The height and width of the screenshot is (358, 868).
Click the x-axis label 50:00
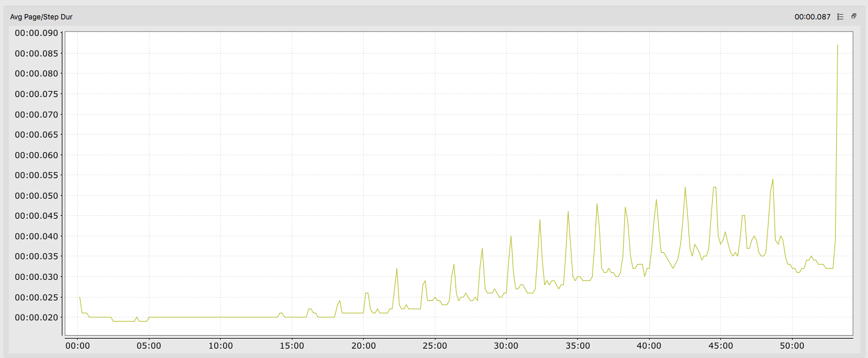pyautogui.click(x=792, y=346)
